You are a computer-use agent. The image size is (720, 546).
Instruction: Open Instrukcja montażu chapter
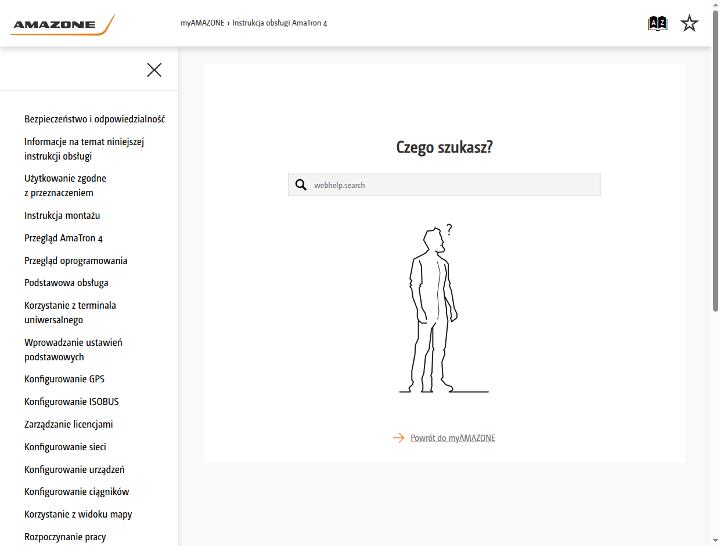click(62, 215)
